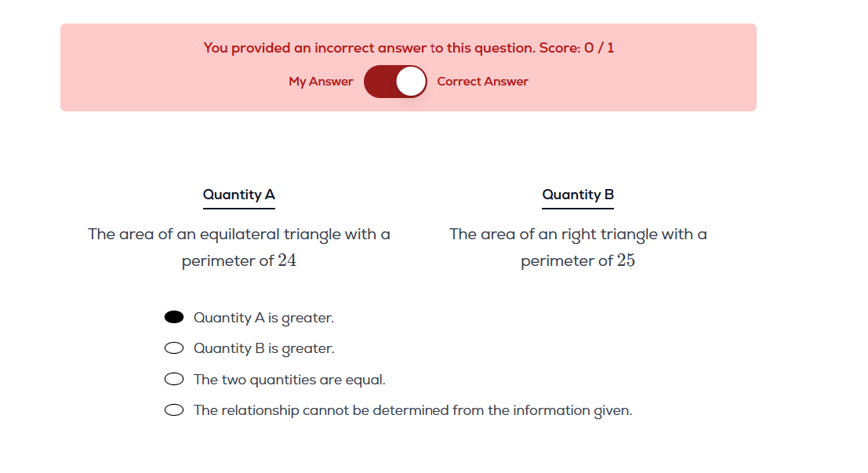Click the "My Answer" label
This screenshot has height=473, width=868.
pyautogui.click(x=321, y=82)
